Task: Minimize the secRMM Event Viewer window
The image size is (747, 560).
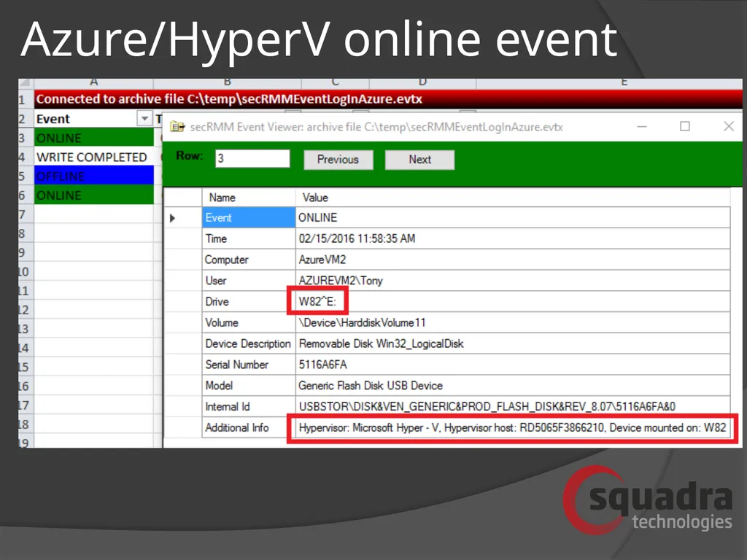Action: 642,127
